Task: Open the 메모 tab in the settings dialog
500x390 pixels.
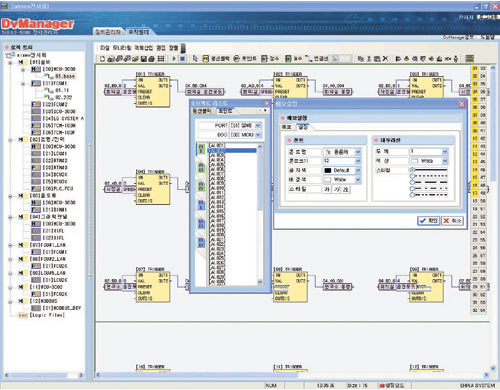Action: click(x=286, y=127)
